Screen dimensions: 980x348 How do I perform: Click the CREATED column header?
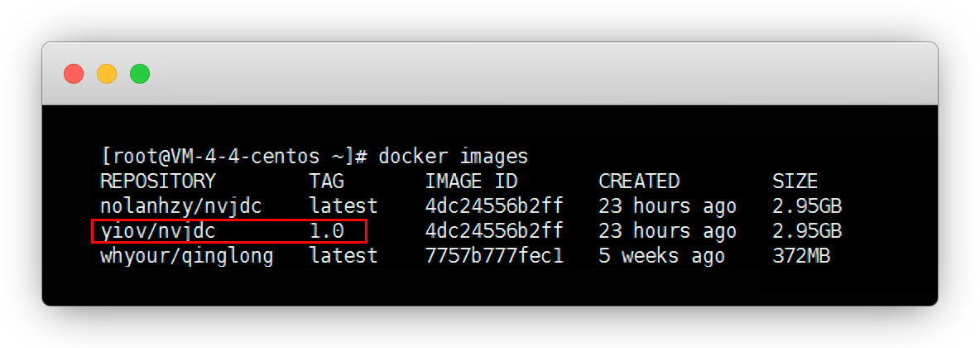point(639,181)
